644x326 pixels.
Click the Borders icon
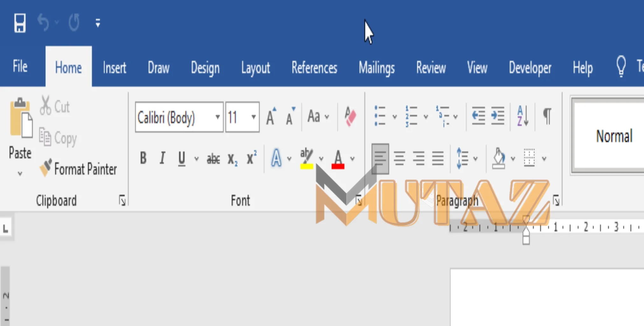point(529,158)
